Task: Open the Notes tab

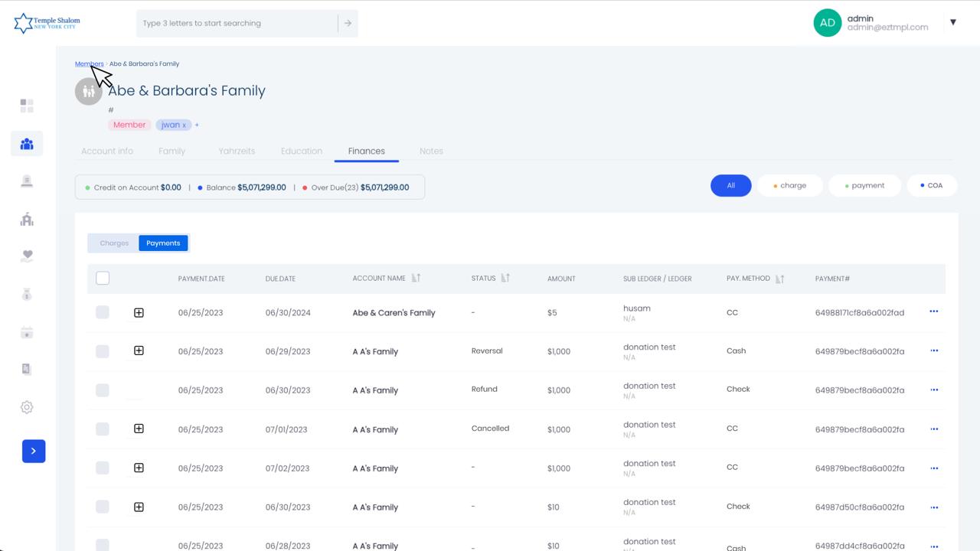Action: point(431,151)
